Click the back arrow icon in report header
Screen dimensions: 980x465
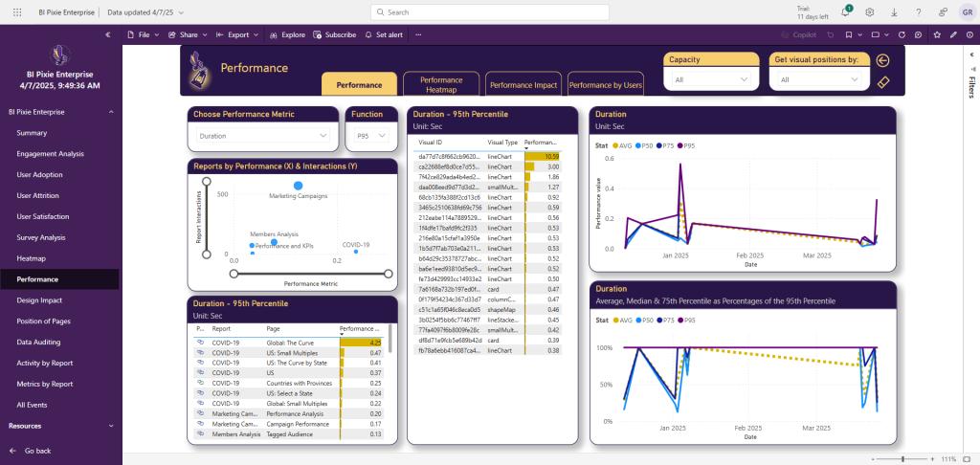coord(882,60)
